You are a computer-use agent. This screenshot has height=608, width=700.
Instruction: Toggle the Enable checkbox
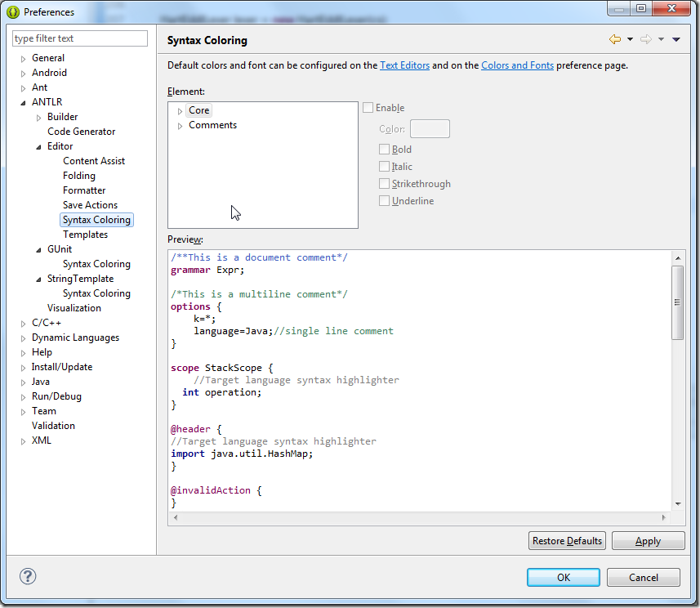coord(368,108)
